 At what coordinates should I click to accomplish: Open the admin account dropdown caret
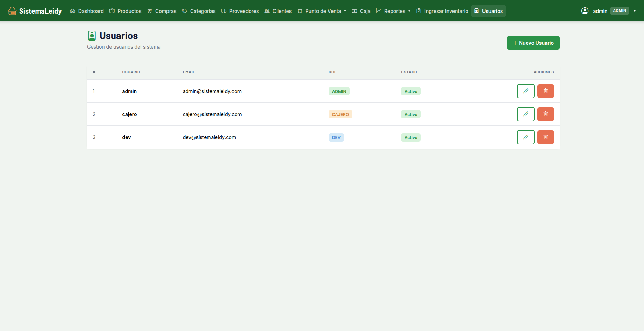(635, 11)
